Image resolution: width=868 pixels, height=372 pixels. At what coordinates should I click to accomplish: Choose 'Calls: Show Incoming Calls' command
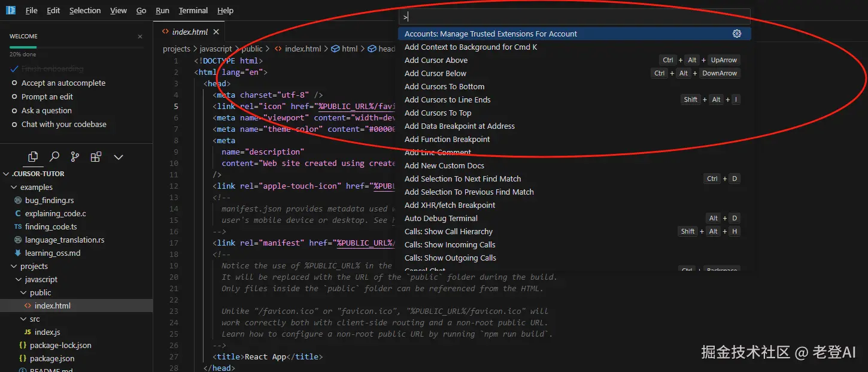(x=575, y=244)
